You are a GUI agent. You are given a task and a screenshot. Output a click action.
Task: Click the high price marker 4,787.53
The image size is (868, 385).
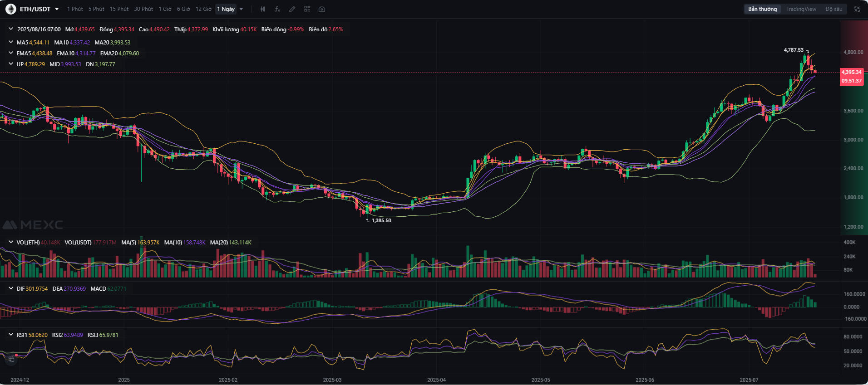pyautogui.click(x=794, y=50)
